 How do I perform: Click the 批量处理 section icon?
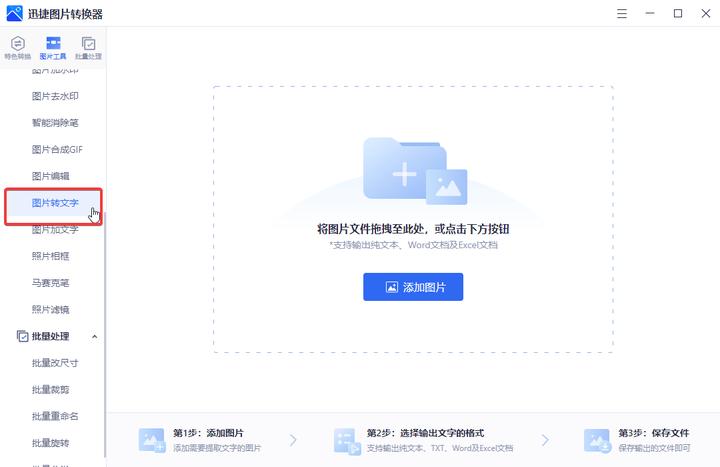click(x=22, y=336)
